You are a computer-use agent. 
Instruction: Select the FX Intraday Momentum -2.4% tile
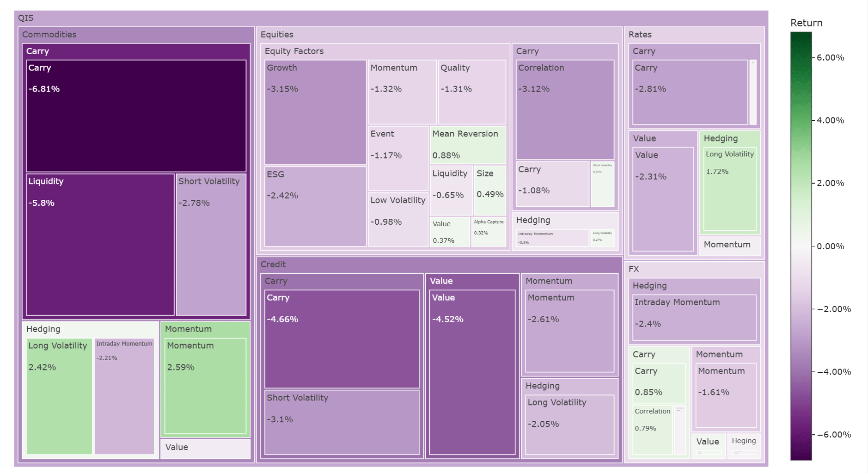click(694, 318)
